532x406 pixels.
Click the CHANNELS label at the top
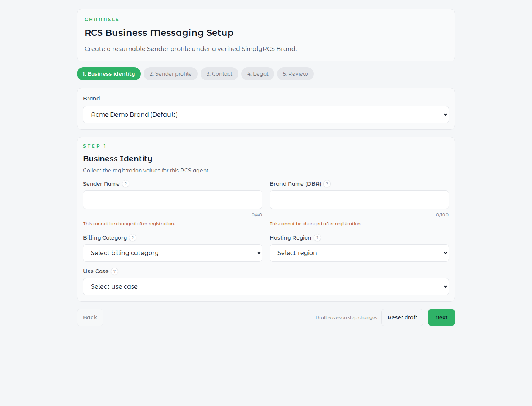coord(102,19)
